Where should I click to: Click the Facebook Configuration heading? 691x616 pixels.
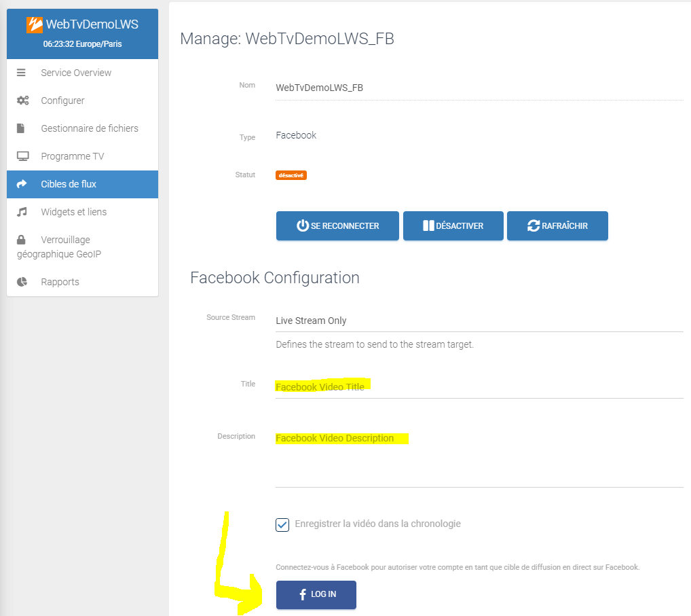(275, 278)
